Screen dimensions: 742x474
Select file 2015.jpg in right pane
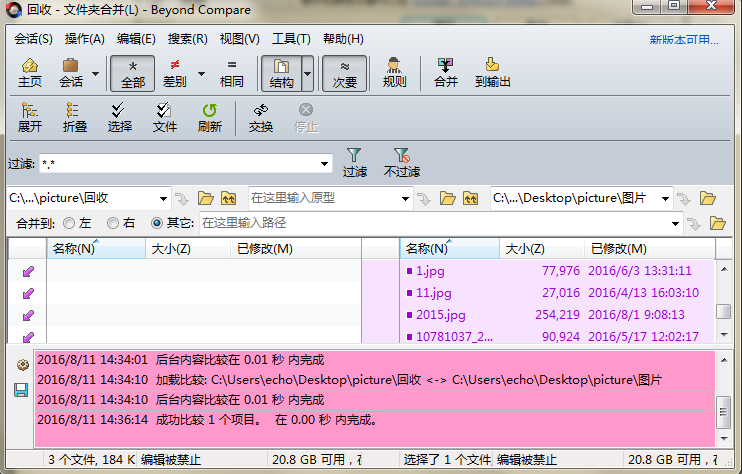click(557, 315)
